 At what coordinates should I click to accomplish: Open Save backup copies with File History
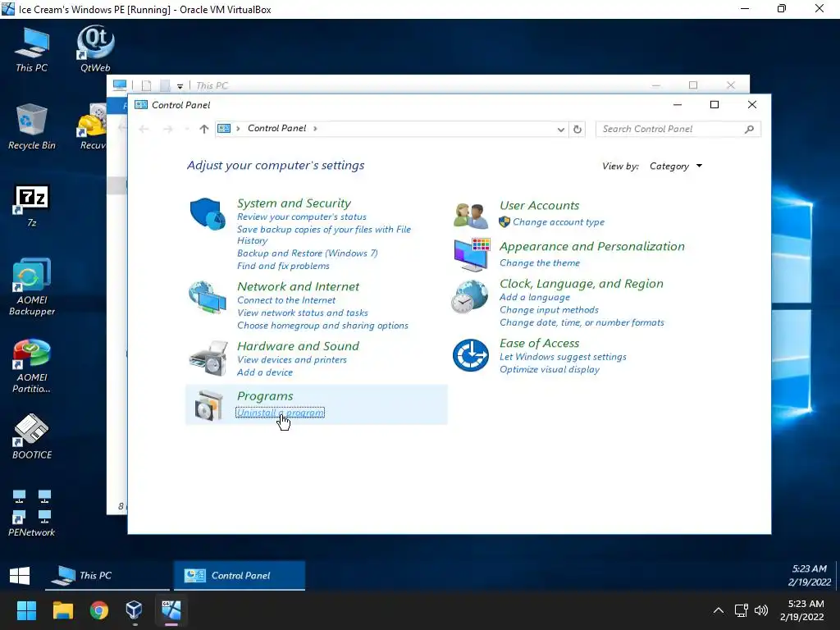(323, 235)
